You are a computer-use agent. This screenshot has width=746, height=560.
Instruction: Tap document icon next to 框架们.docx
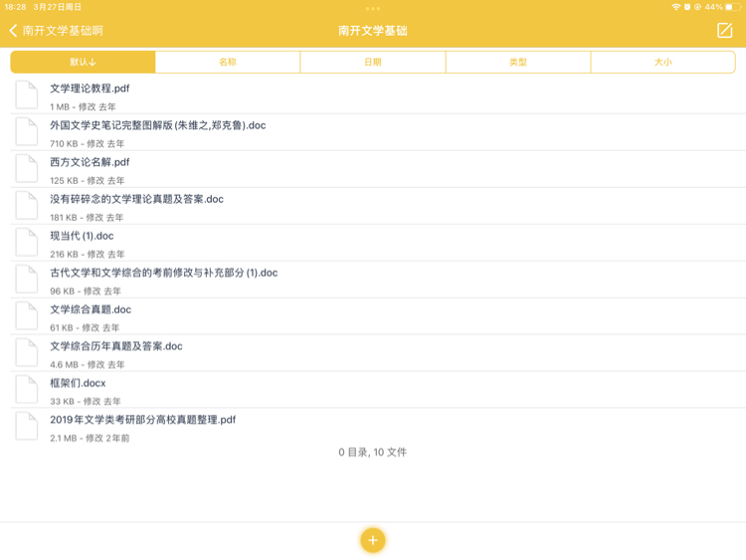pyautogui.click(x=27, y=389)
